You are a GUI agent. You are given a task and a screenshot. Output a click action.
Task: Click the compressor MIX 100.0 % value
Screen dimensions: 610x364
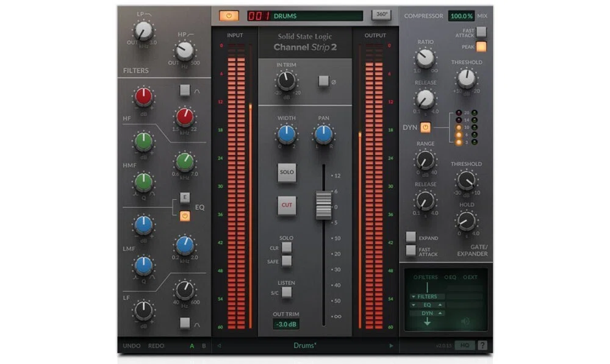coord(461,16)
